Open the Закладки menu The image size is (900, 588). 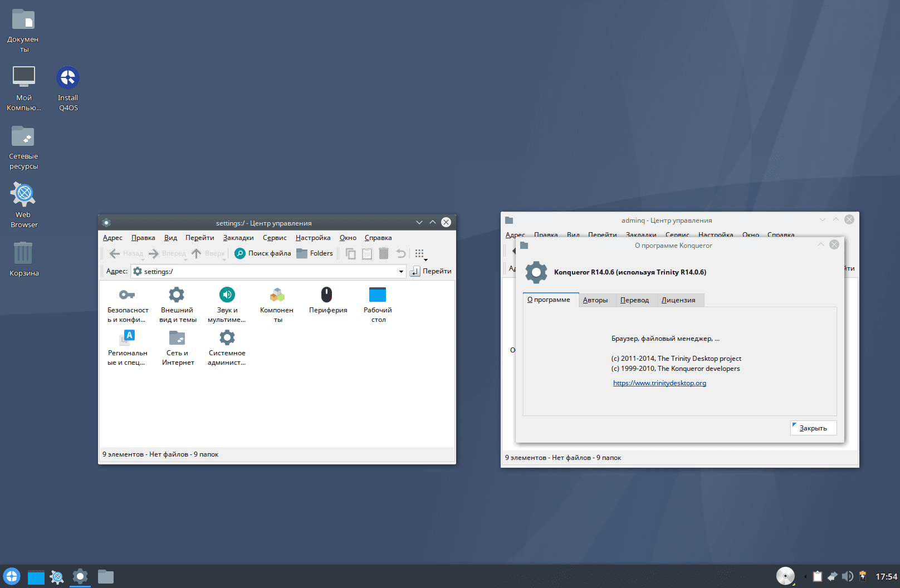[x=238, y=238]
